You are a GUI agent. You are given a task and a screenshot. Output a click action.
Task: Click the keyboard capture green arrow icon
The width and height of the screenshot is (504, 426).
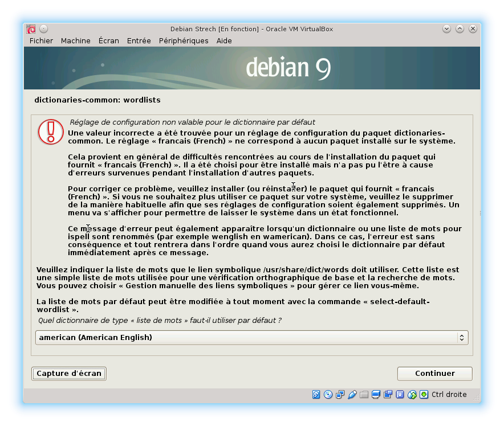(x=424, y=395)
